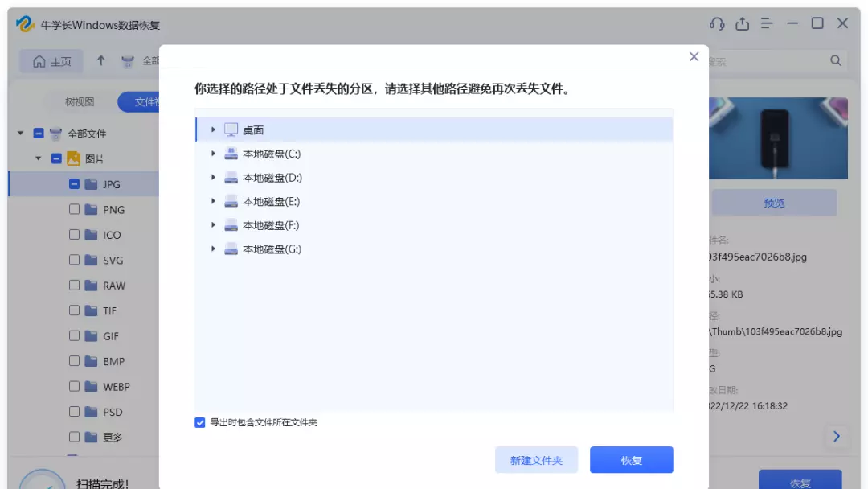Screen dimensions: 868x489
Task: Go to the Home (主页) tab
Action: click(51, 62)
